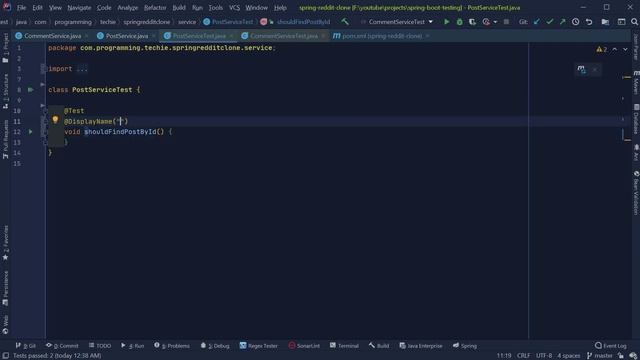
Task: Open the File menu
Action: point(21,8)
